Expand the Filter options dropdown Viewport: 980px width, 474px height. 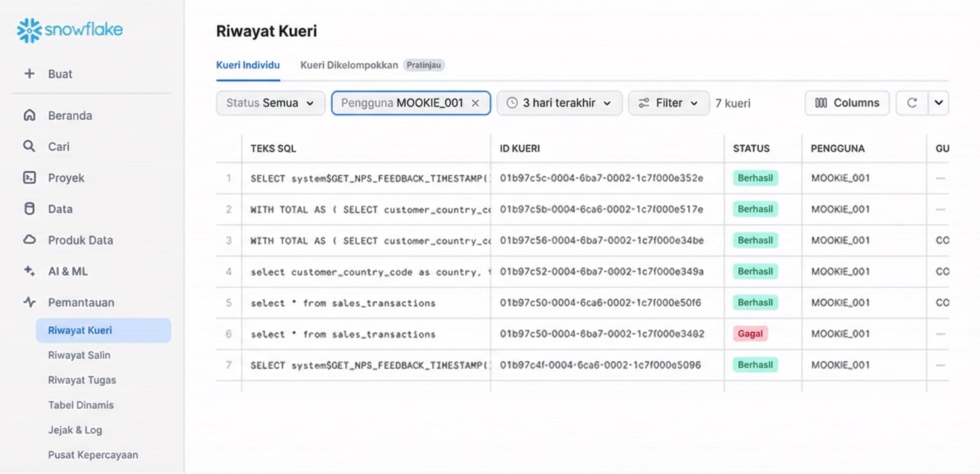click(668, 103)
